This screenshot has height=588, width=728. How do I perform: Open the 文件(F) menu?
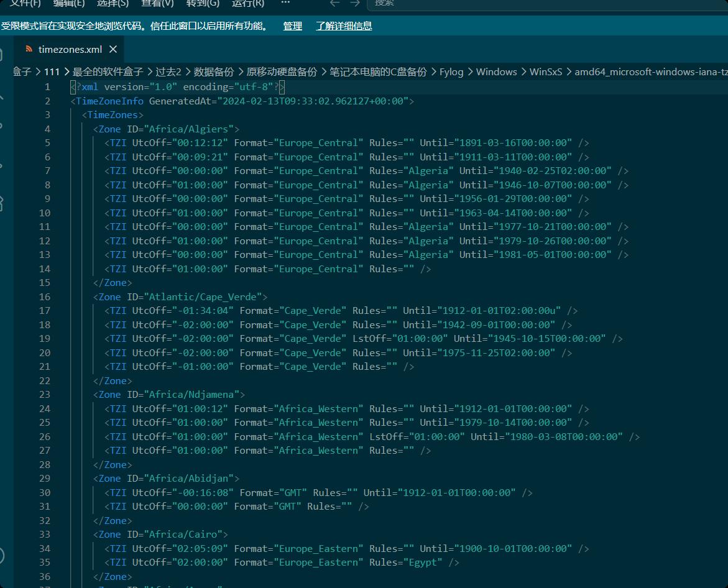25,3
